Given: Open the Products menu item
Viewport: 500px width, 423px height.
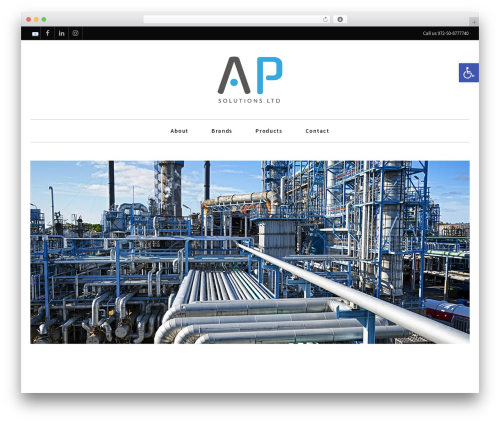Looking at the screenshot, I should pos(269,131).
